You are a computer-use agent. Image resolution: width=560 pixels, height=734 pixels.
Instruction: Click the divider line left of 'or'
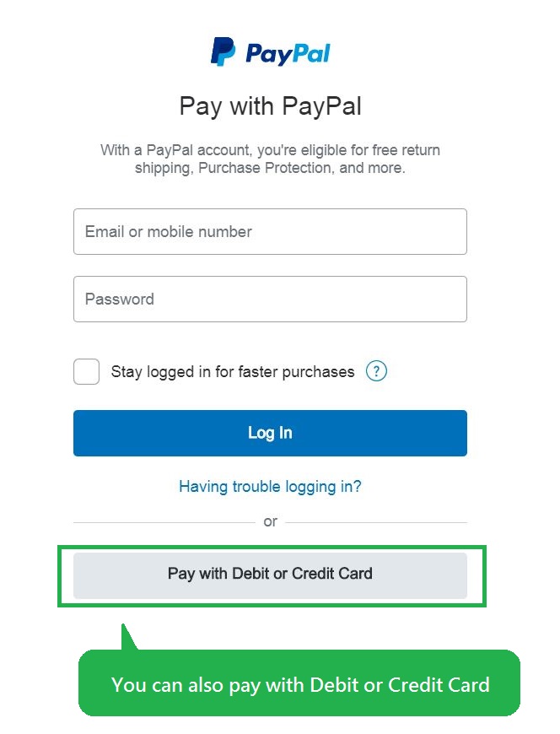click(x=164, y=522)
